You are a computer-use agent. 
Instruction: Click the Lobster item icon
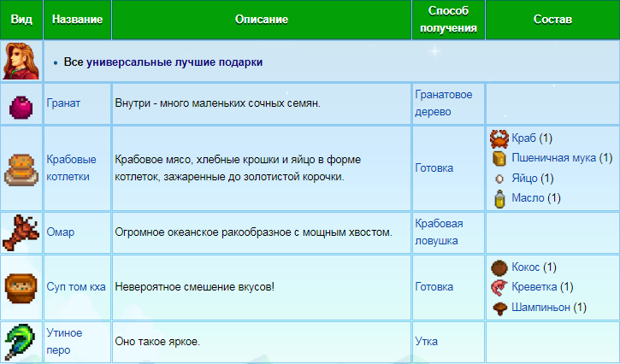pos(21,233)
